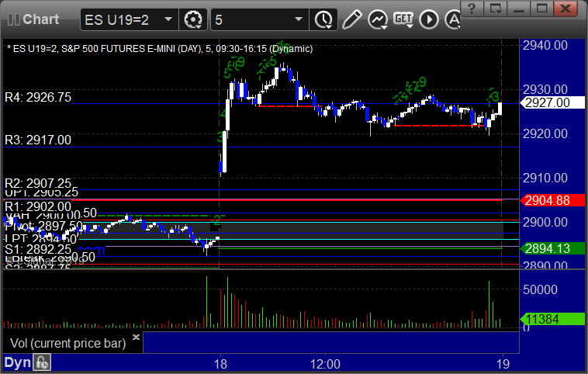Click the play replay button
Viewport: 588px width, 374px height.
tap(429, 19)
